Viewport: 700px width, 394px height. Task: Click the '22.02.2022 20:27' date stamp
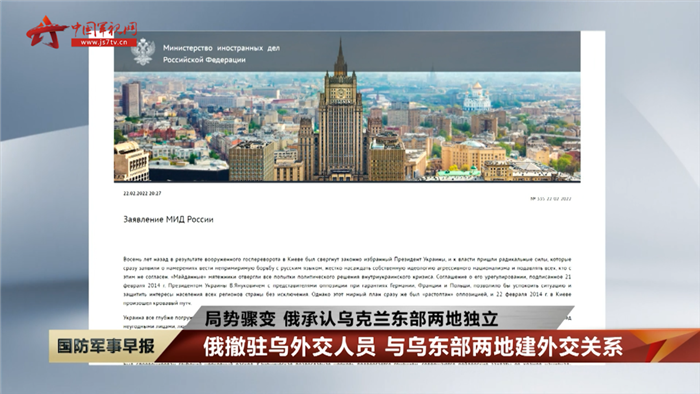[142, 194]
